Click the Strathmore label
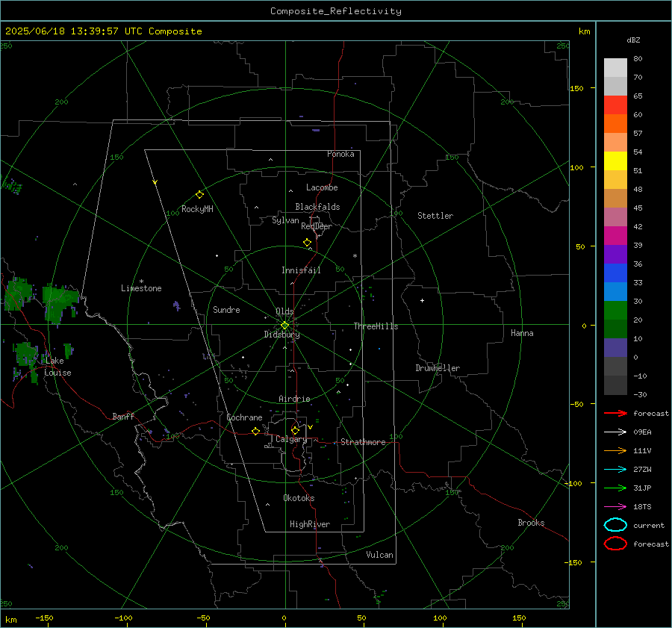This screenshot has width=672, height=628. click(363, 442)
